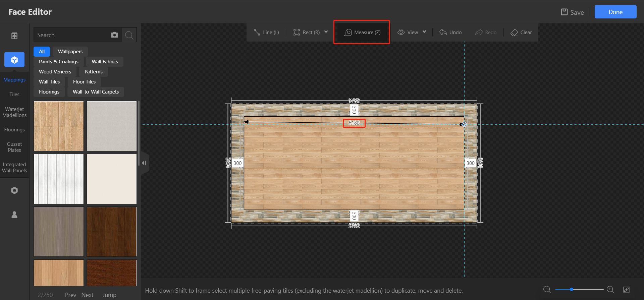Expand the Rect (R) tool dropdown arrow

(326, 32)
